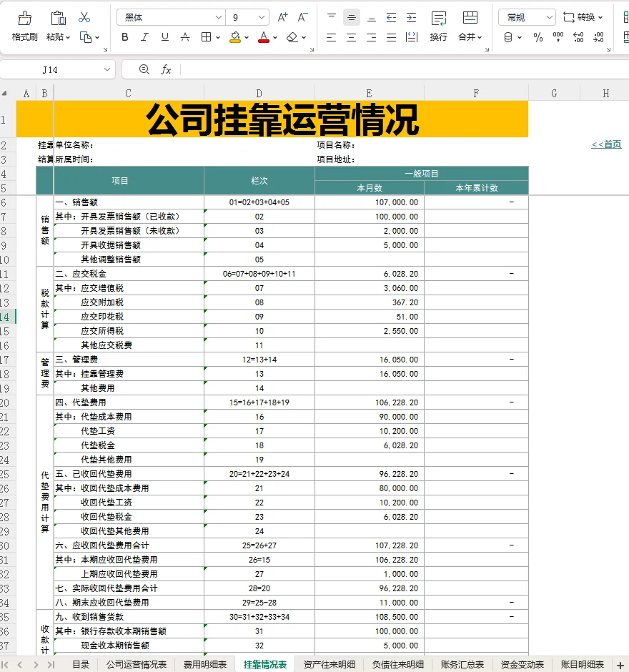Viewport: 629px width, 672px height.
Task: Switch to the 目录 sheet tab
Action: pos(81,664)
